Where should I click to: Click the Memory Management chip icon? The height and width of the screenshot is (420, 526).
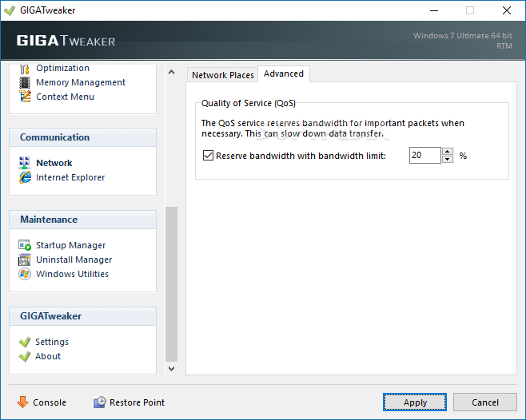click(x=25, y=82)
